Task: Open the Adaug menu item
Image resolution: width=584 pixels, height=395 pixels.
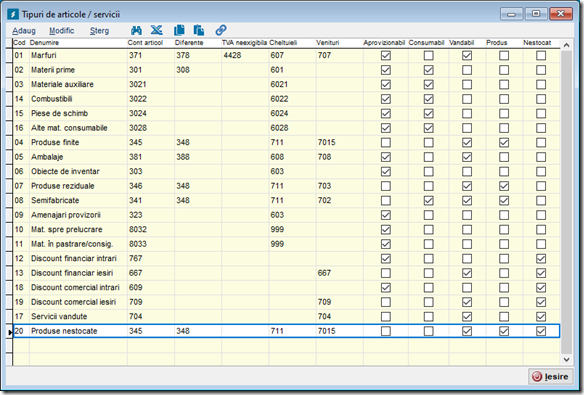Action: click(24, 31)
